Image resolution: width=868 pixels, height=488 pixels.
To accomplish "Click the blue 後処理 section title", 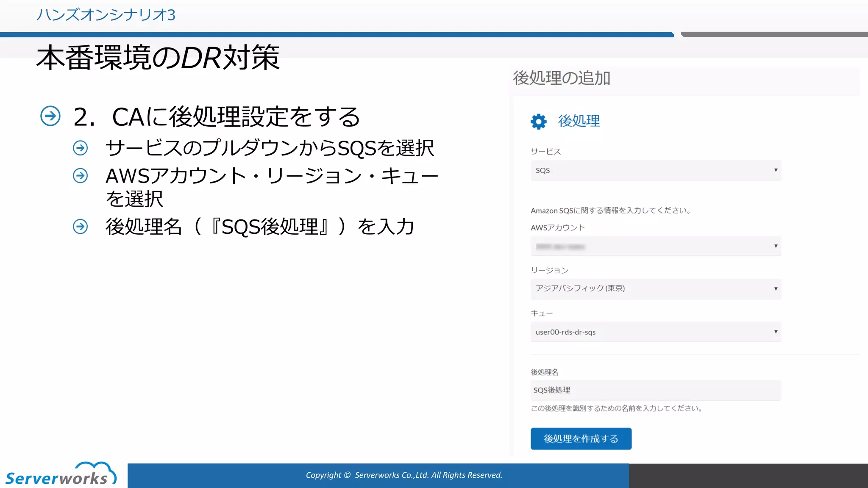I will coord(579,121).
